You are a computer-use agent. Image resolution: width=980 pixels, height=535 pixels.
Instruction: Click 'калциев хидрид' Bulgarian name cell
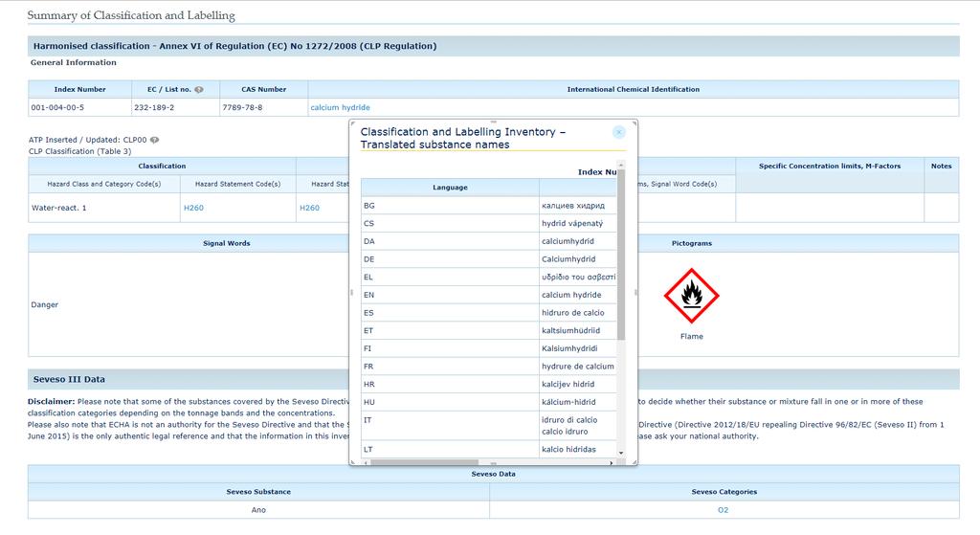point(577,206)
